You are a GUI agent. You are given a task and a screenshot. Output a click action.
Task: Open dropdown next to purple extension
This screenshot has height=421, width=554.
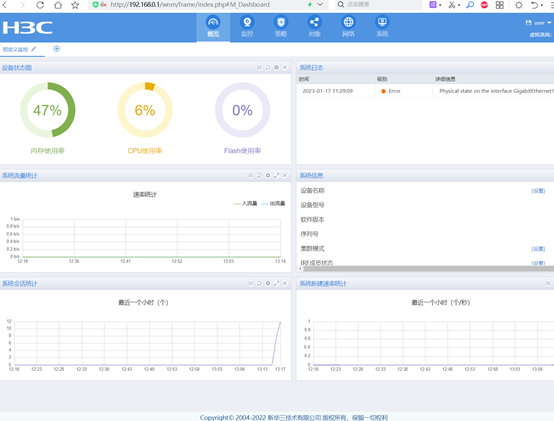[x=440, y=5]
